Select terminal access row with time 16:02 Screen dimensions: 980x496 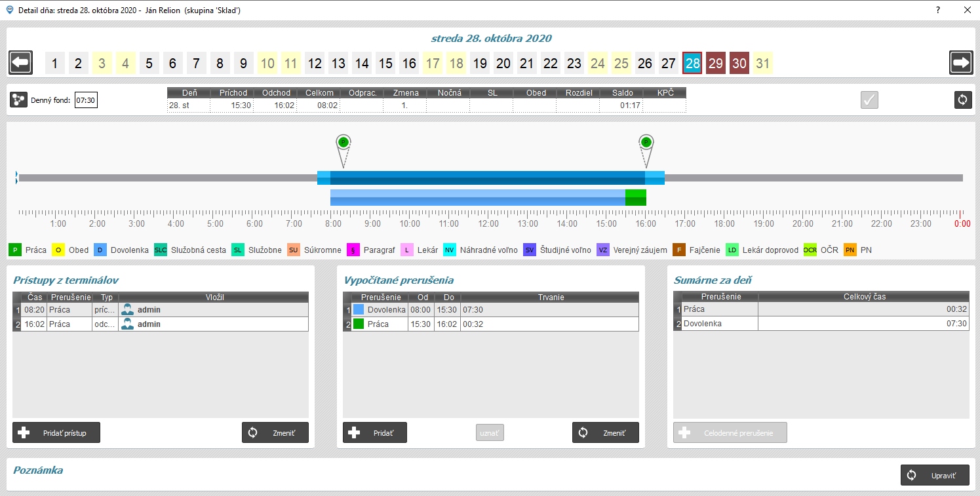(161, 324)
